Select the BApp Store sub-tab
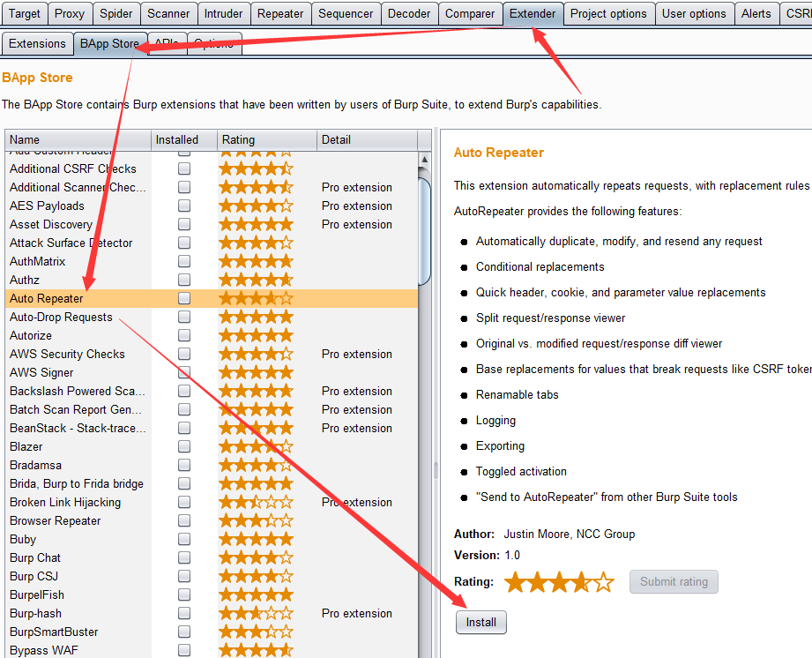The image size is (812, 658). 110,43
